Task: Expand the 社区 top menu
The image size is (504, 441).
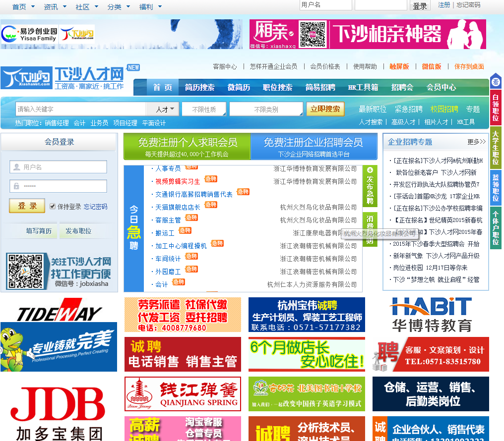Action: pos(87,7)
